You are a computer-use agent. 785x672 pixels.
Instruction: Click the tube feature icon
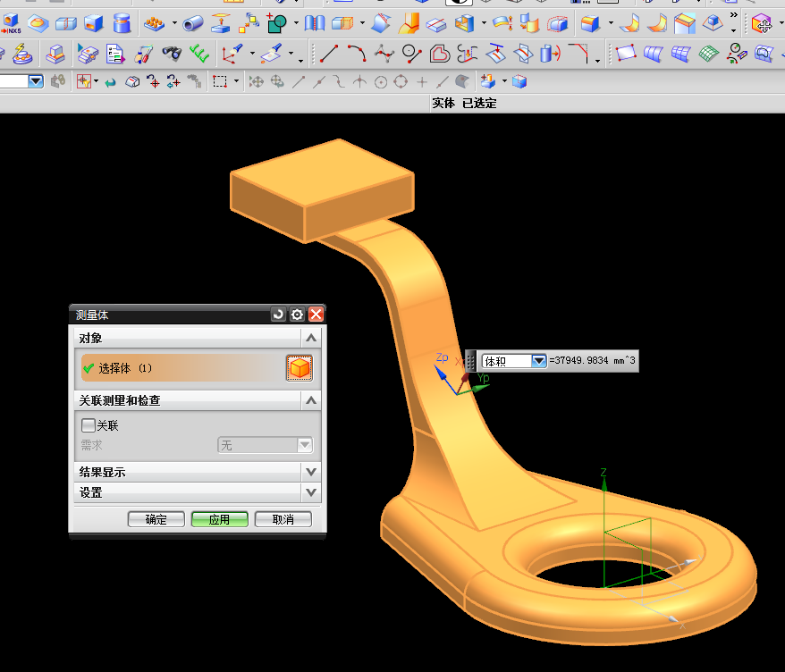point(193,22)
